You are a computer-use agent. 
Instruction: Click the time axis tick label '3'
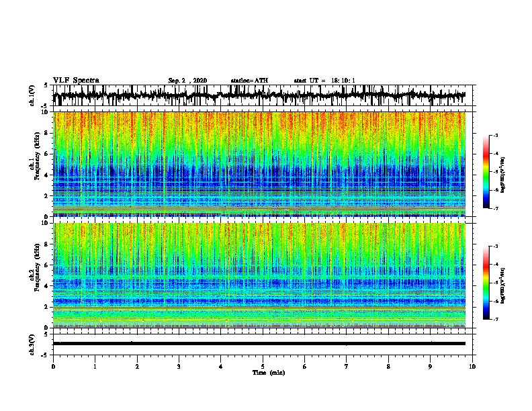[x=179, y=367]
